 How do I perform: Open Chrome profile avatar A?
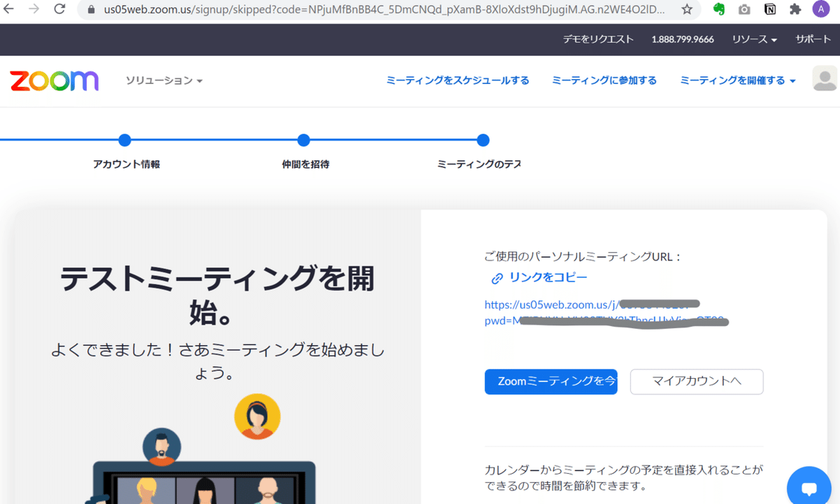[x=820, y=10]
